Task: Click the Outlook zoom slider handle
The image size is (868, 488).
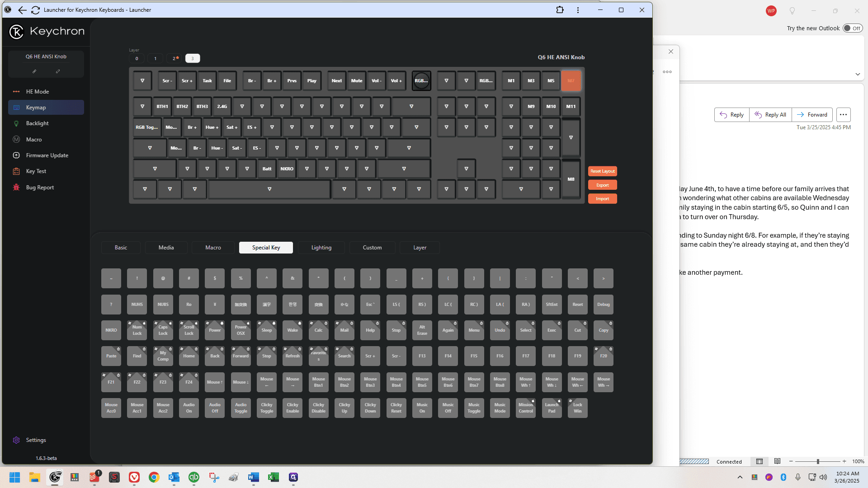Action: tap(818, 461)
